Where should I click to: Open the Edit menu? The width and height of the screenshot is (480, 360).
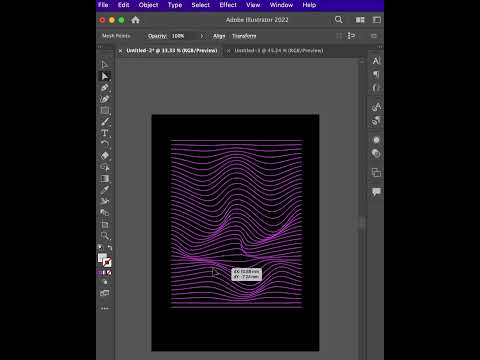[x=123, y=5]
